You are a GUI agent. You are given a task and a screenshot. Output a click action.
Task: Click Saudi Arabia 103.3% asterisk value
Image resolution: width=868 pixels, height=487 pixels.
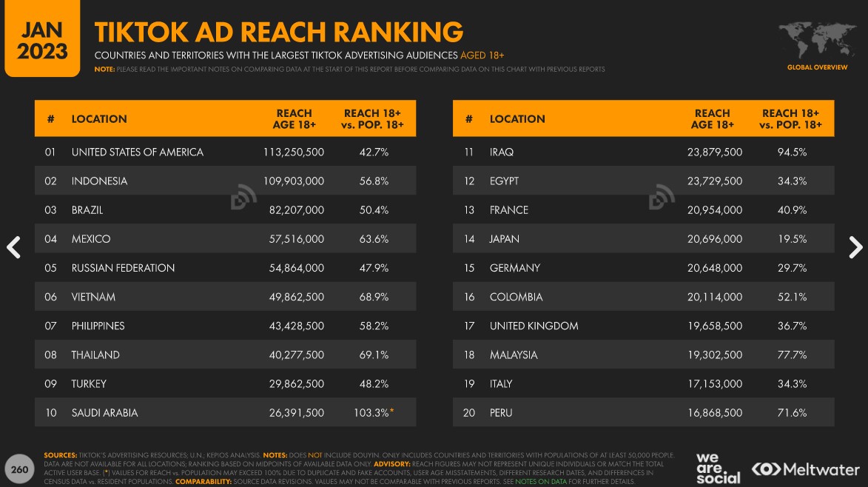[x=374, y=412]
